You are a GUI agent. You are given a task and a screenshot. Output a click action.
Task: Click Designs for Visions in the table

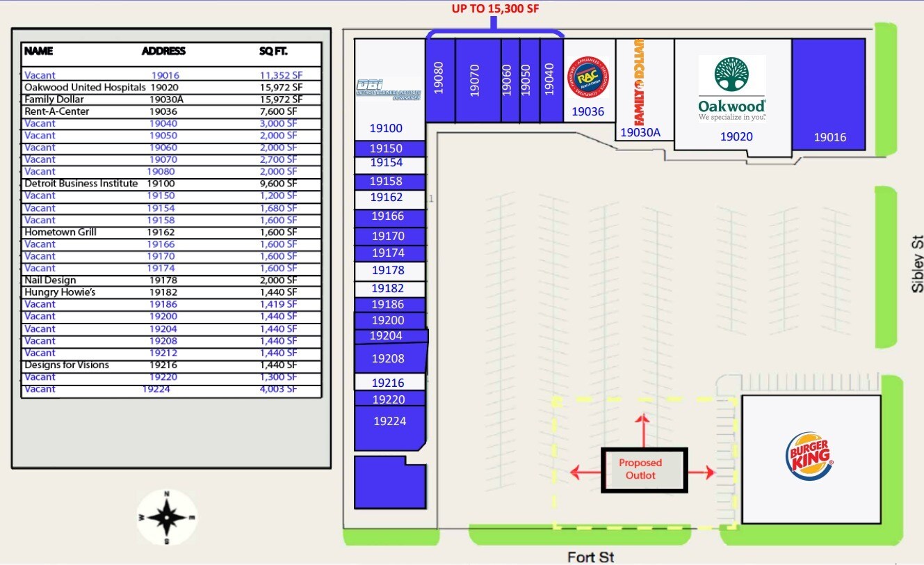(x=67, y=365)
